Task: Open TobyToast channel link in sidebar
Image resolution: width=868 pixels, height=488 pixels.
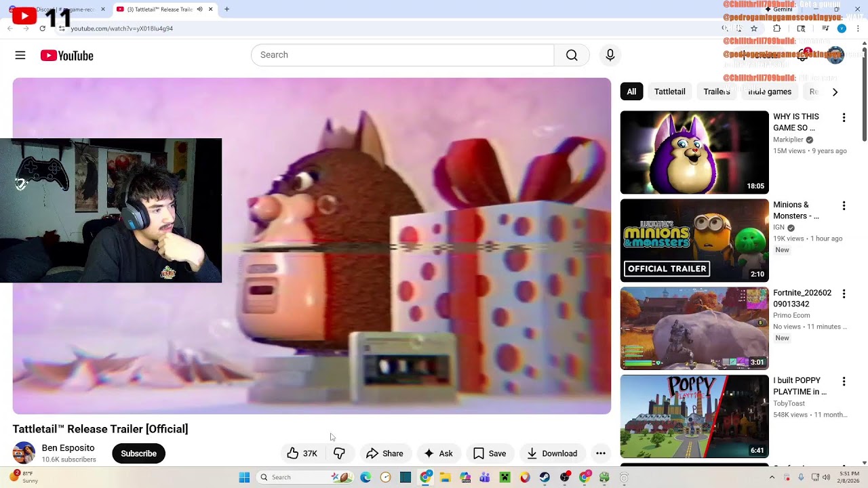Action: click(789, 403)
